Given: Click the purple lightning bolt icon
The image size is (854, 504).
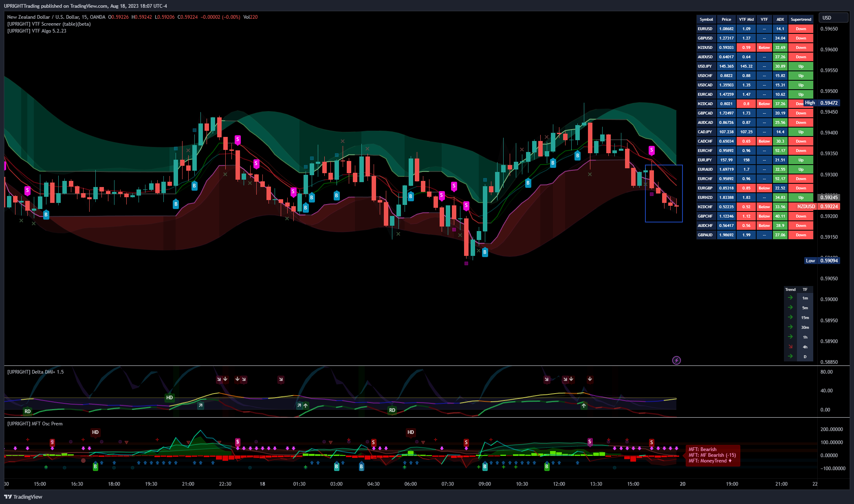Looking at the screenshot, I should click(x=676, y=360).
